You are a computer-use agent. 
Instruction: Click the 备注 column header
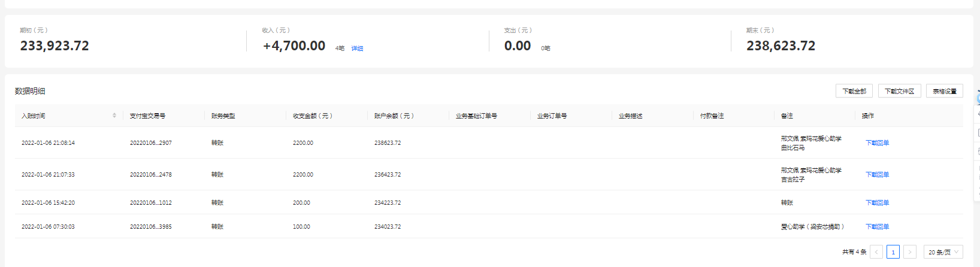click(x=787, y=116)
